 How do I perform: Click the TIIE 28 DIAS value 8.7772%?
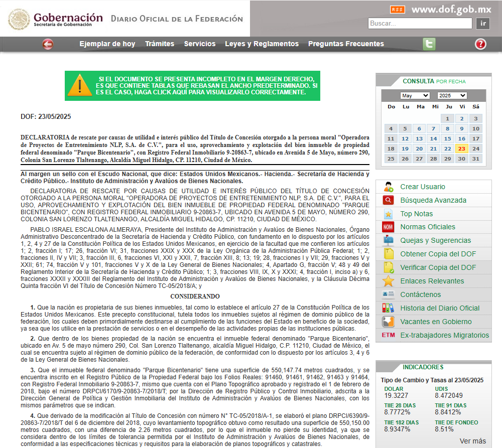tap(397, 412)
